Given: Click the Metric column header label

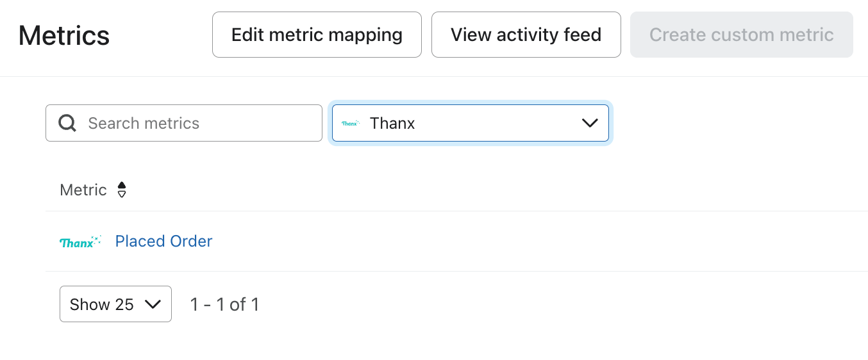Looking at the screenshot, I should (83, 190).
